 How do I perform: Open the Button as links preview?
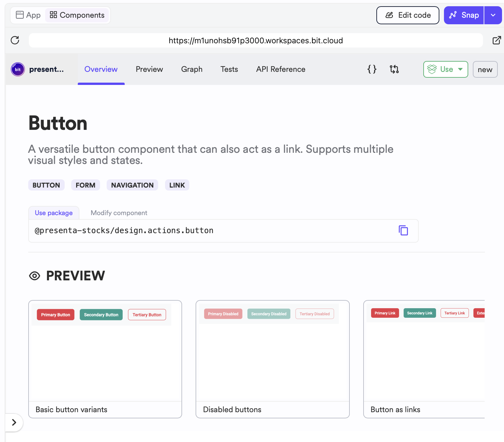424,359
